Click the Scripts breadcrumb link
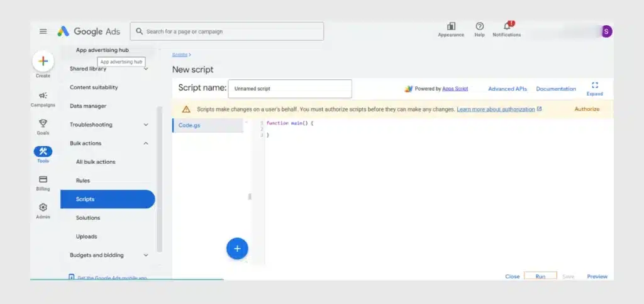 (x=180, y=55)
